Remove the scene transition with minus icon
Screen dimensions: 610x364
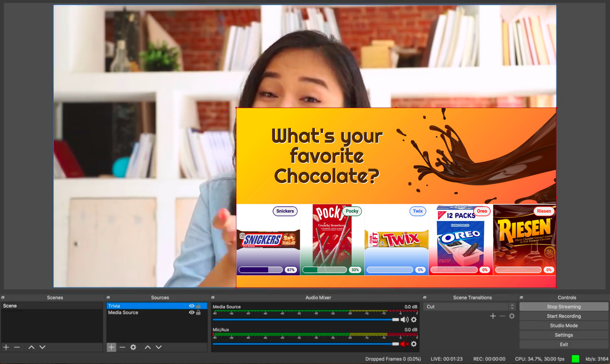coord(502,316)
